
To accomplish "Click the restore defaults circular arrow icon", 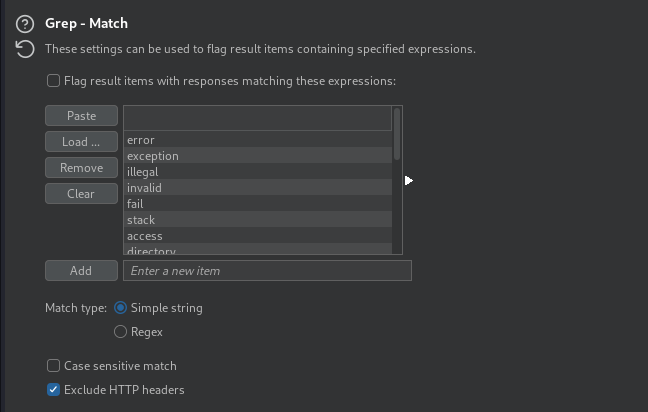I will coord(25,49).
